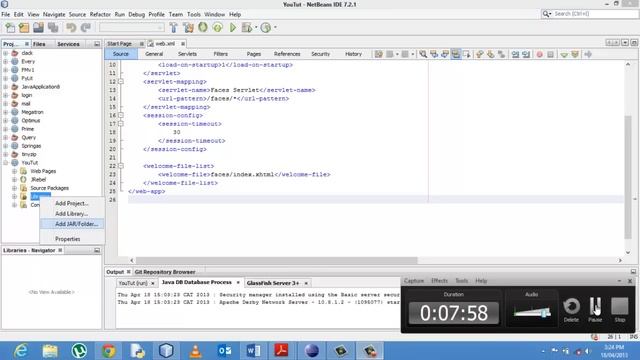This screenshot has height=360, width=640.
Task: Switch to the History view tab
Action: pyautogui.click(x=353, y=54)
